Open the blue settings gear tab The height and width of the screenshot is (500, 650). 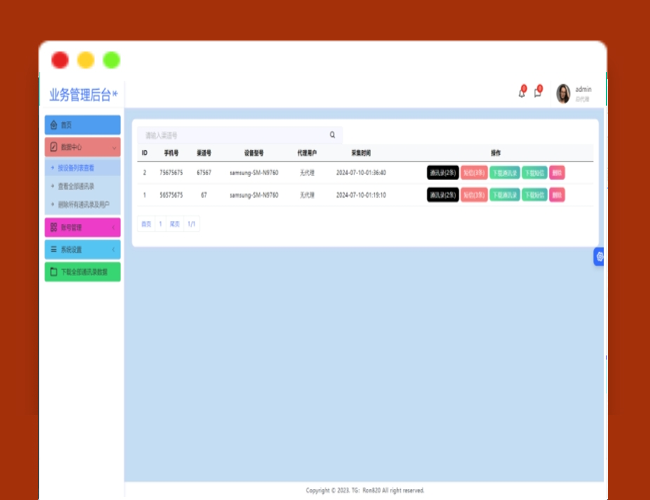coord(599,257)
